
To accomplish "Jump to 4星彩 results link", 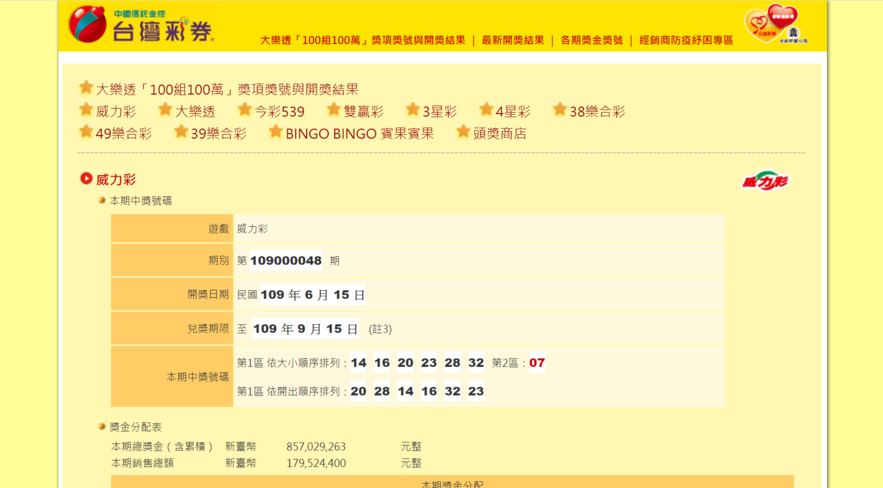I will click(x=513, y=111).
